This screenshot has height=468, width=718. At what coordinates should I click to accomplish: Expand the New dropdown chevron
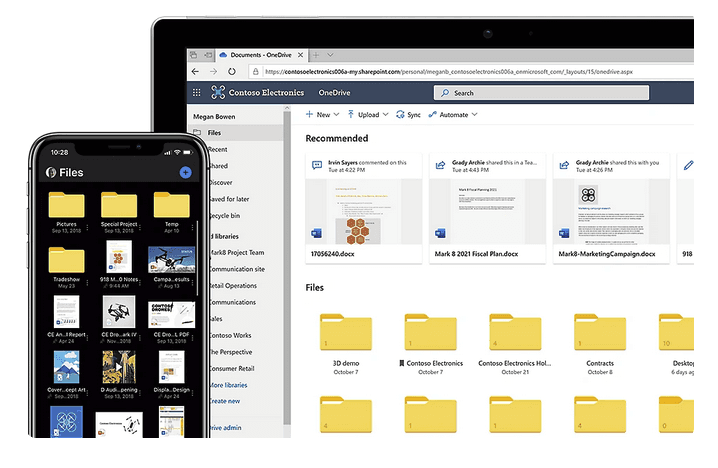[x=337, y=114]
